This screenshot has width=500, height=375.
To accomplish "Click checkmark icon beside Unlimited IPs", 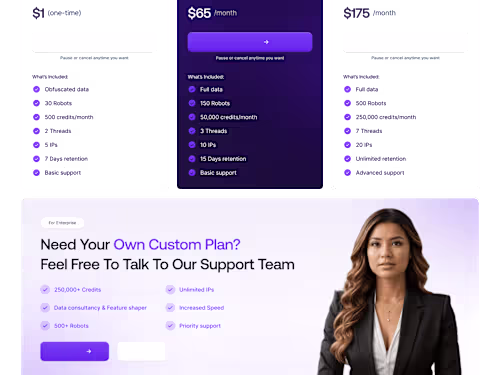I will point(170,289).
